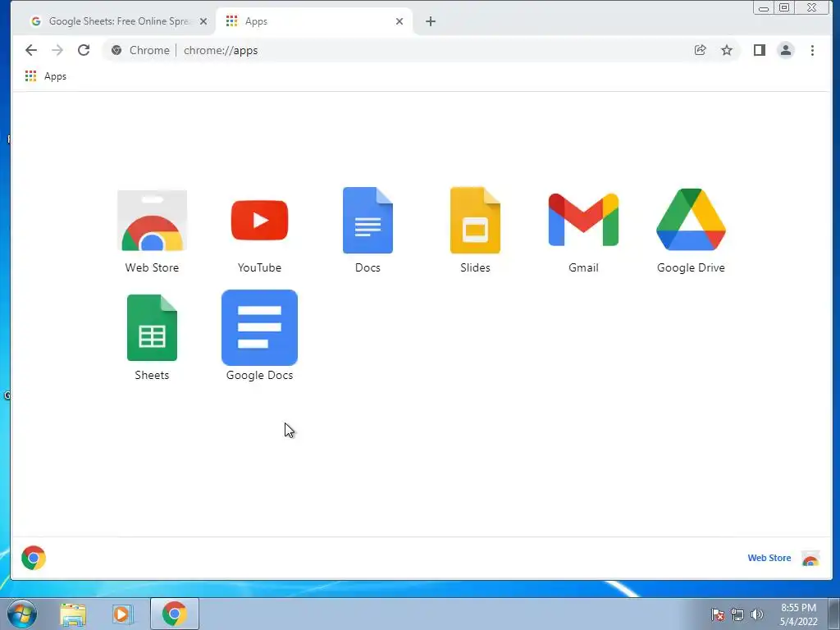The width and height of the screenshot is (840, 630).
Task: Open network status in the system tray
Action: click(737, 614)
